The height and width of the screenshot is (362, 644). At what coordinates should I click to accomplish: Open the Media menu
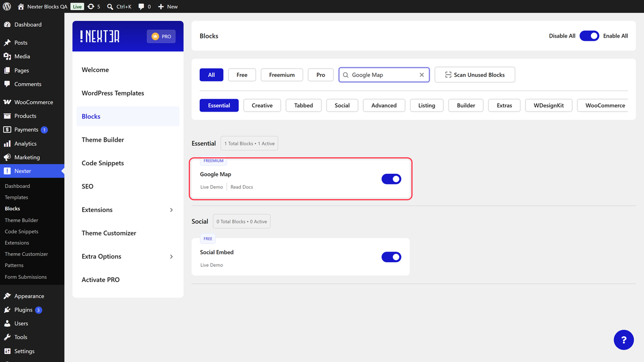(32, 56)
